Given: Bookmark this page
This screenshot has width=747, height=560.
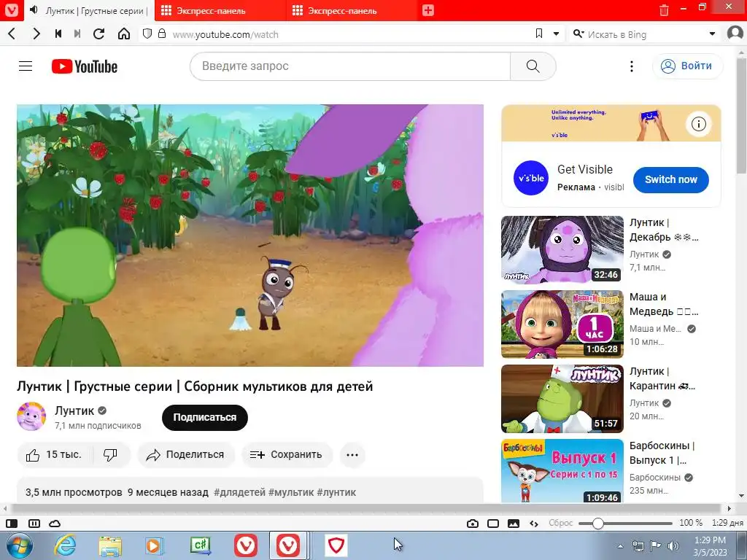Looking at the screenshot, I should tap(539, 34).
